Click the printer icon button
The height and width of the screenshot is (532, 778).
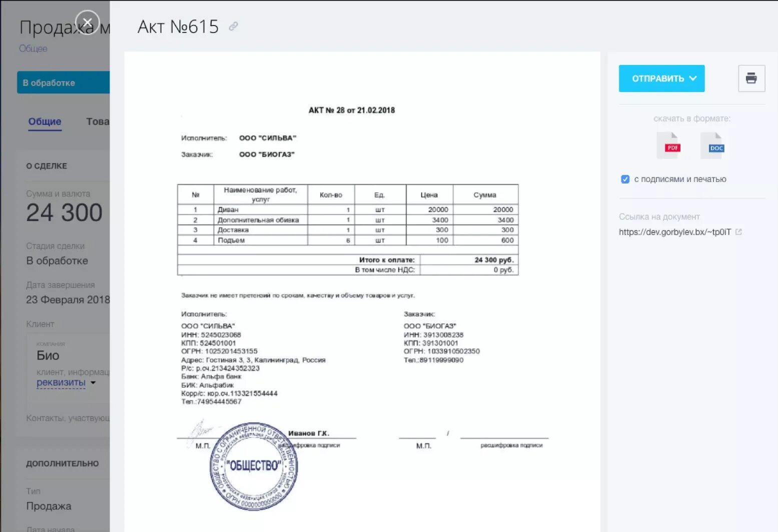(x=751, y=78)
